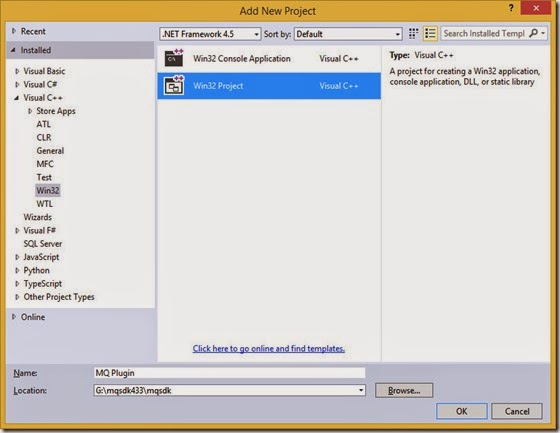This screenshot has height=433, width=560.
Task: Select the SQL Server category
Action: 42,244
